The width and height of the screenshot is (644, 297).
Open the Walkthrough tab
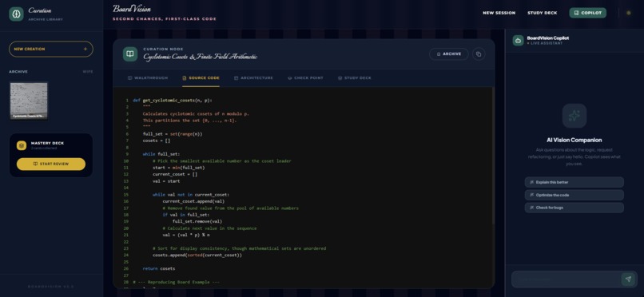point(148,78)
